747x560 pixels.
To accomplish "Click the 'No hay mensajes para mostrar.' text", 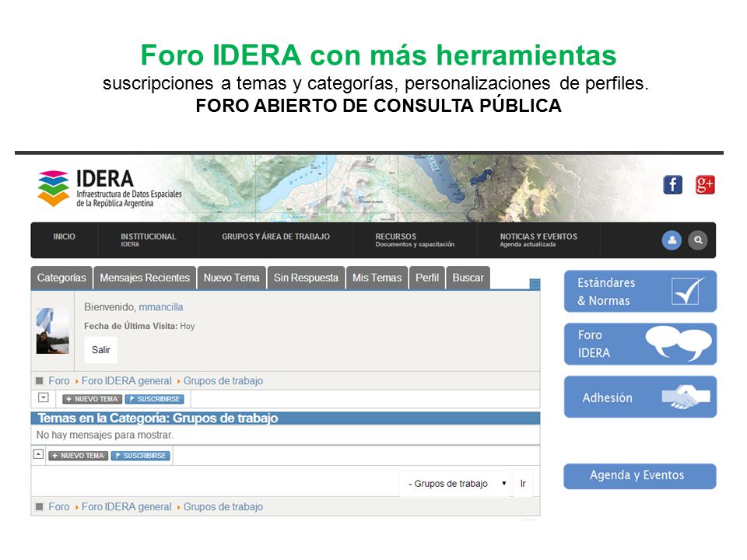I will click(x=105, y=435).
